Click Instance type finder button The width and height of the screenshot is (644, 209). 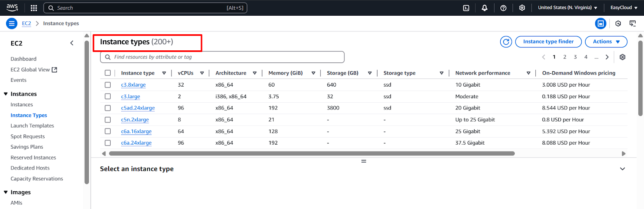[x=548, y=41]
